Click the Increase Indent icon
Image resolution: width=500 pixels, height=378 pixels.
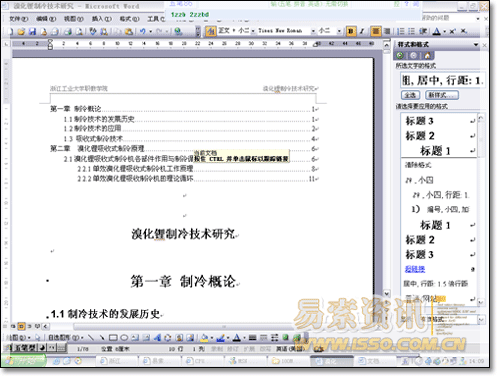423,31
